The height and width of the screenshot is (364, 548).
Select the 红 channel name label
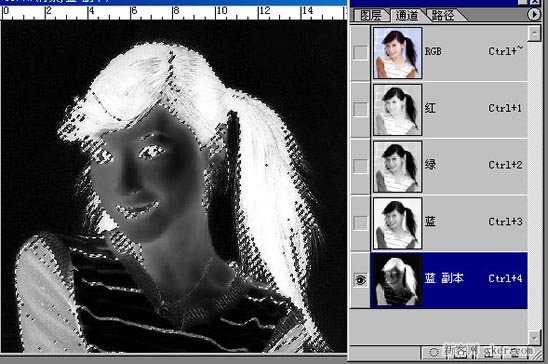coord(430,108)
